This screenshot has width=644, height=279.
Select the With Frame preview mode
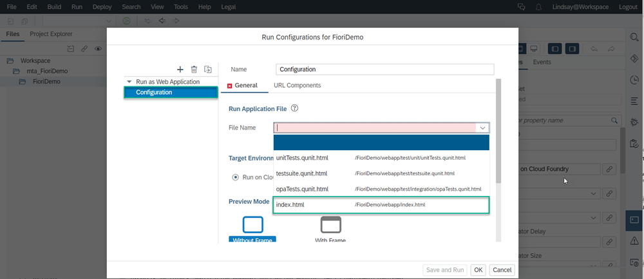click(330, 229)
